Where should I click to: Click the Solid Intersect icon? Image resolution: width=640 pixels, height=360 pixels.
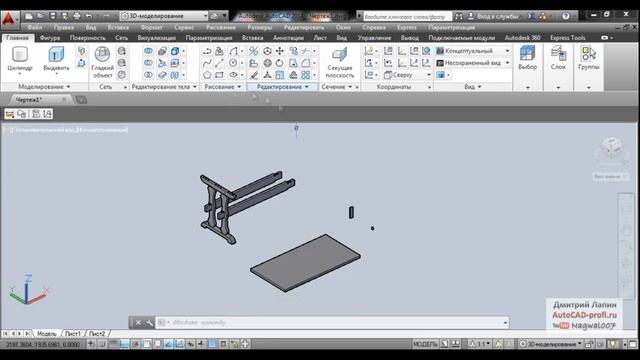pos(148,75)
